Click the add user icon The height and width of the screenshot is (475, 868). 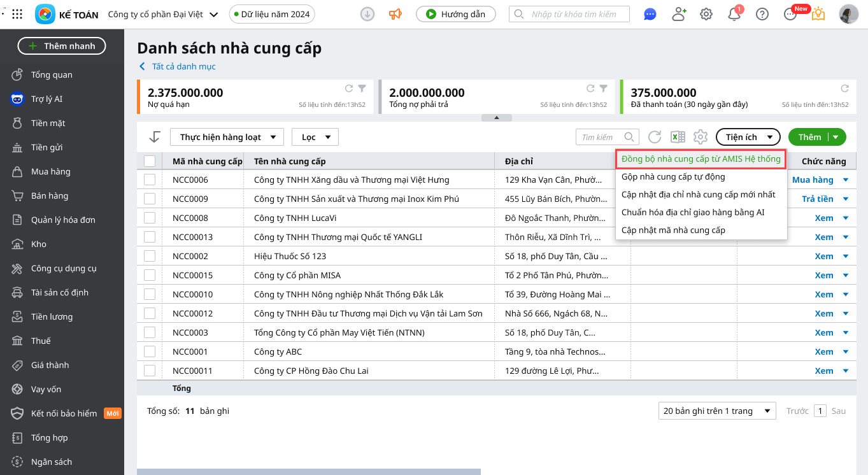(x=679, y=14)
